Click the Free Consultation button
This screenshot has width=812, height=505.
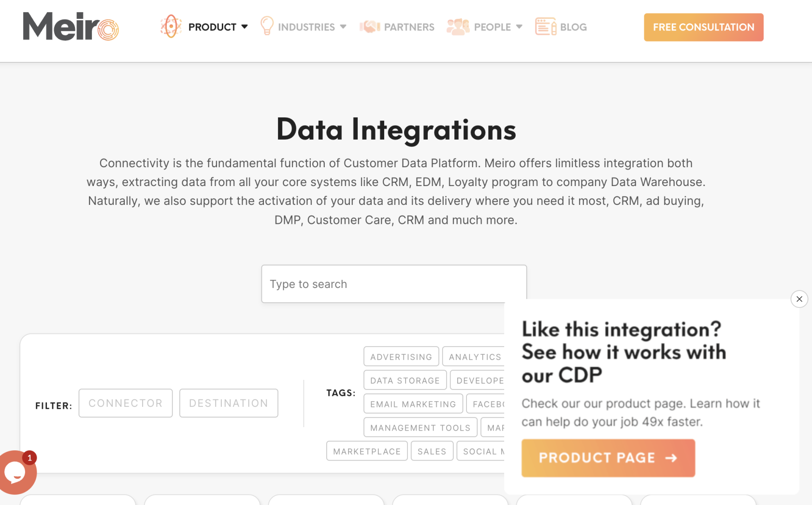[703, 27]
